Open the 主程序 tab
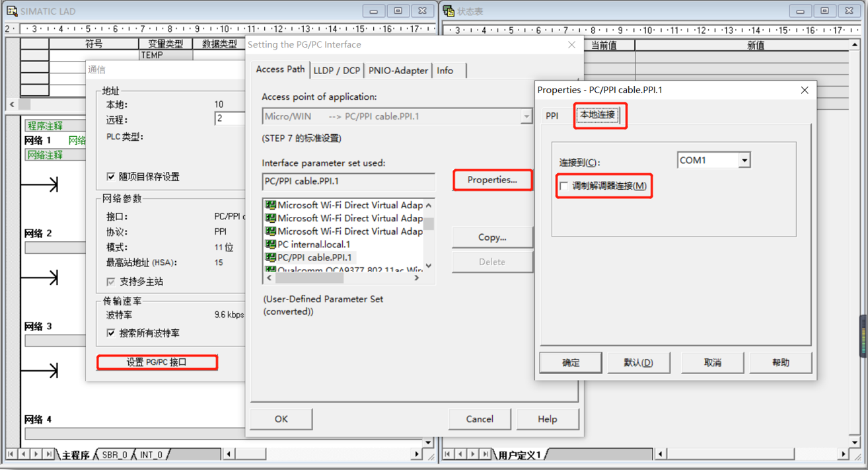This screenshot has width=868, height=470. point(76,455)
